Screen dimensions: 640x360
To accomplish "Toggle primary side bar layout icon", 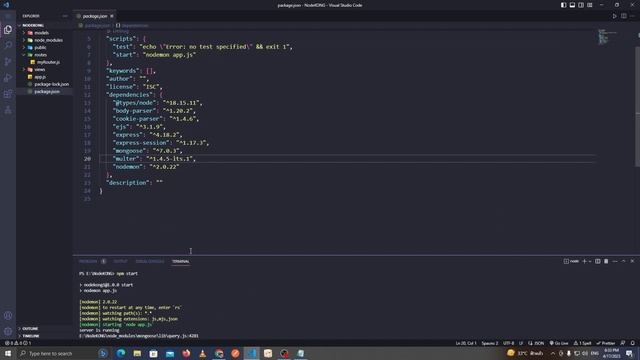I will coord(563,5).
